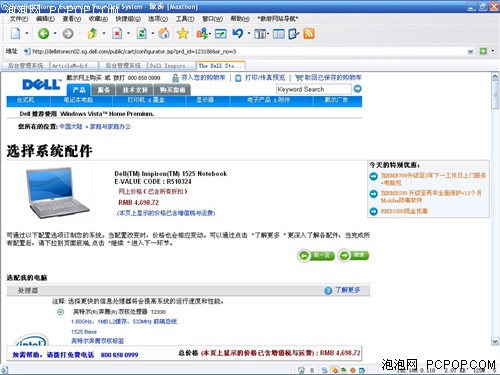Screen dimensions: 500x375
Task: Click the blue Undo closed-tab arrow
Action: tap(238, 33)
